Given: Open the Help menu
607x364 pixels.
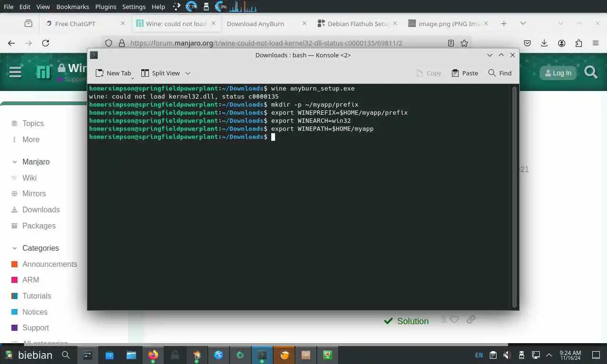Looking at the screenshot, I should coord(158,7).
